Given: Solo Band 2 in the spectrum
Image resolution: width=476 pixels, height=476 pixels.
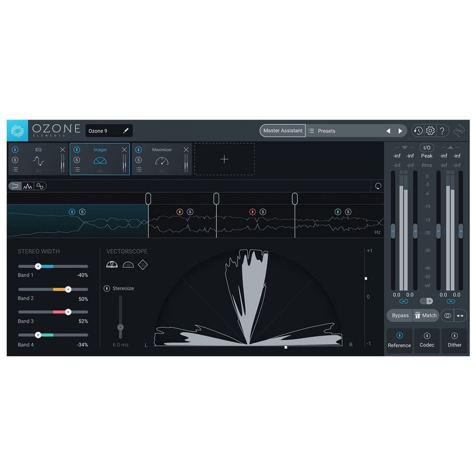Looking at the screenshot, I should click(x=190, y=212).
